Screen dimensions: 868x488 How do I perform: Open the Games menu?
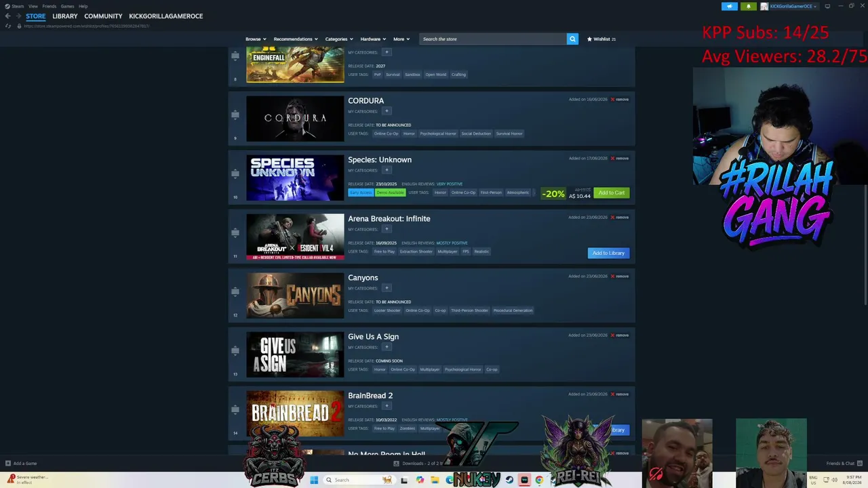[67, 6]
